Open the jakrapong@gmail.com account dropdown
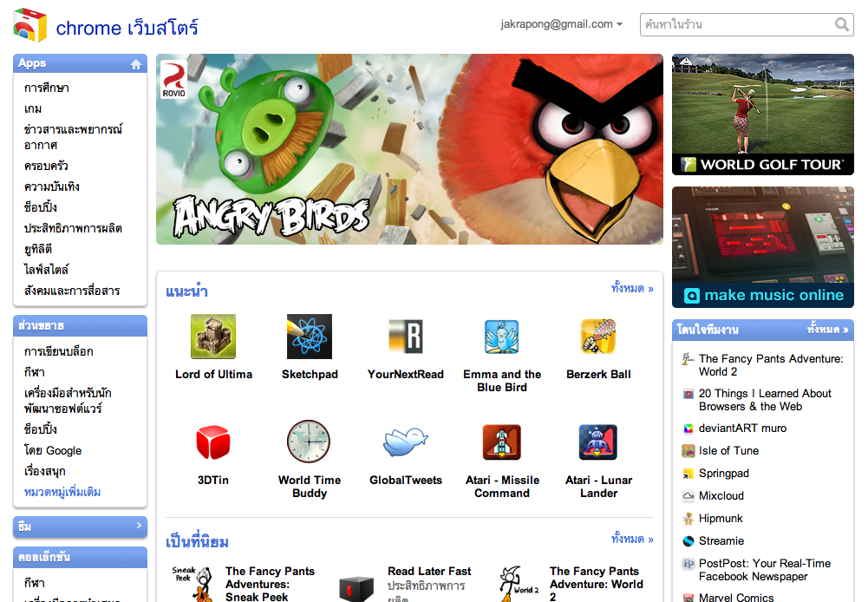The image size is (868, 602). click(x=561, y=24)
